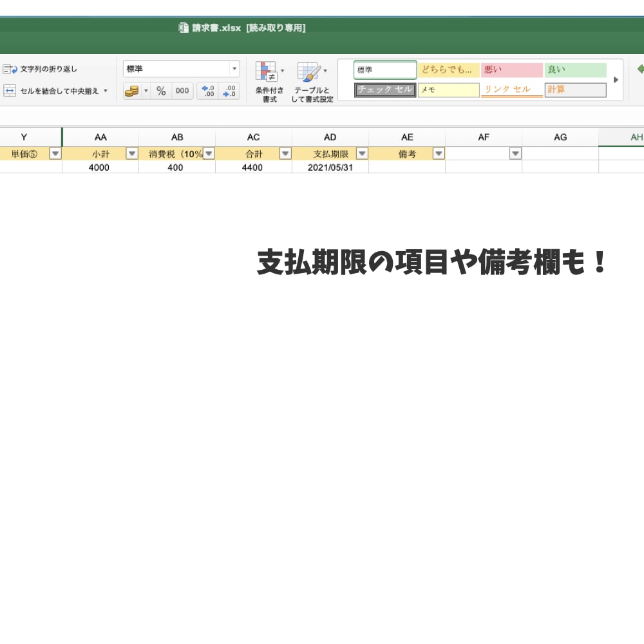
Task: Increase decimal places
Action: (x=208, y=91)
